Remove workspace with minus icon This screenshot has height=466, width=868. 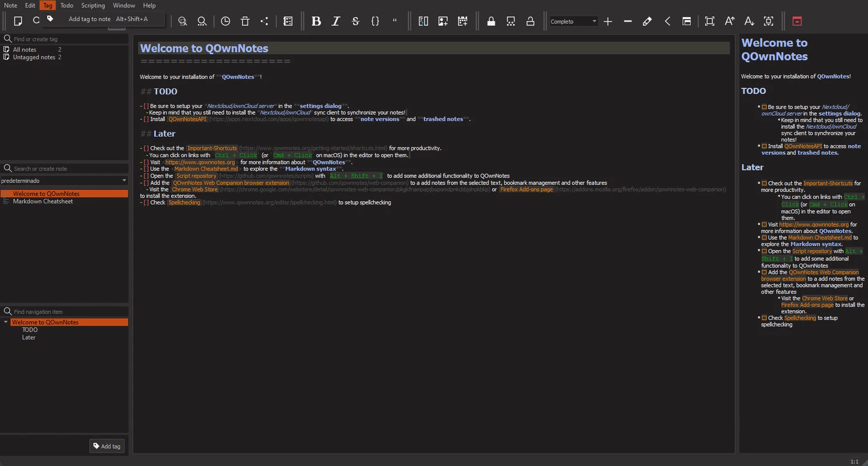(x=627, y=21)
